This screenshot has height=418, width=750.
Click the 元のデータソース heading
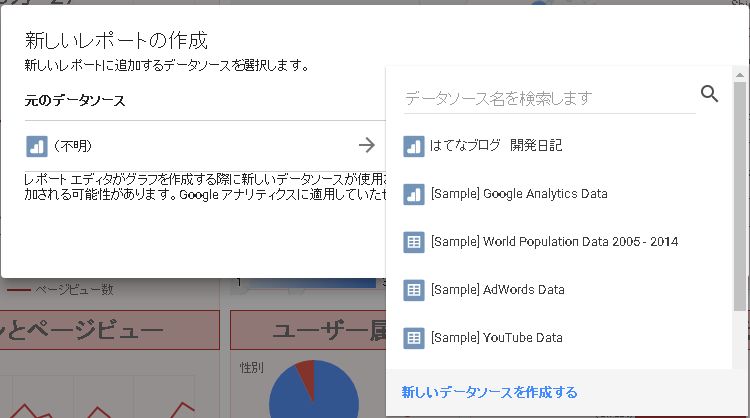[75, 100]
